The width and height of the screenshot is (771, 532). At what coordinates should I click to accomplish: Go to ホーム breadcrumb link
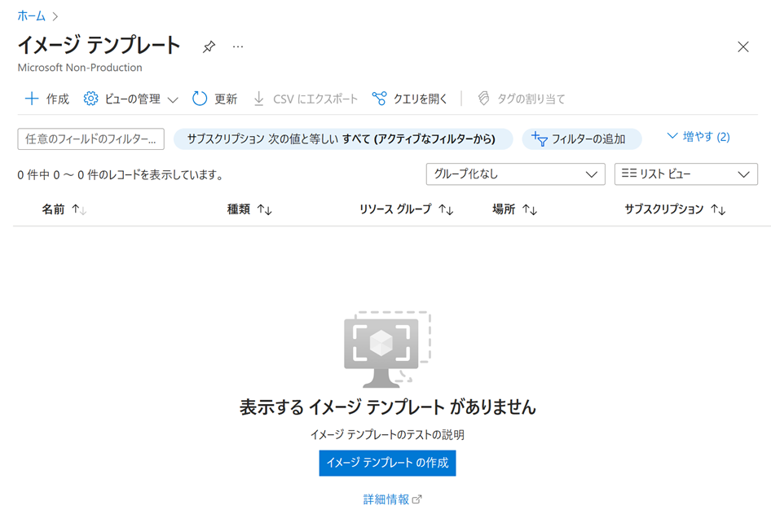pos(32,15)
